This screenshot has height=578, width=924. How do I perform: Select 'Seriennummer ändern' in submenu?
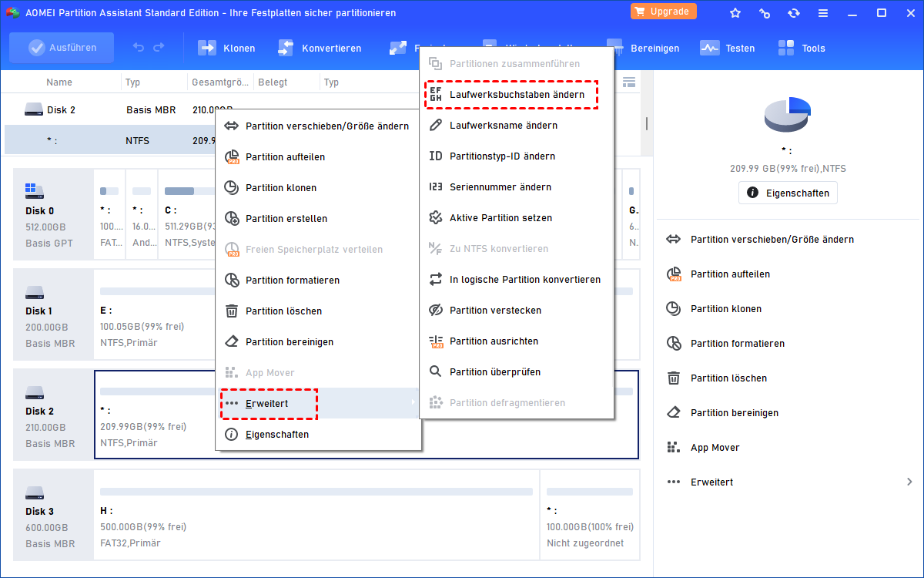(517, 187)
